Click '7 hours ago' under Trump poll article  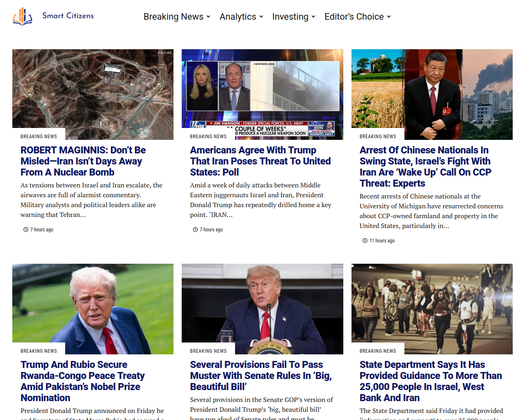[x=211, y=230]
